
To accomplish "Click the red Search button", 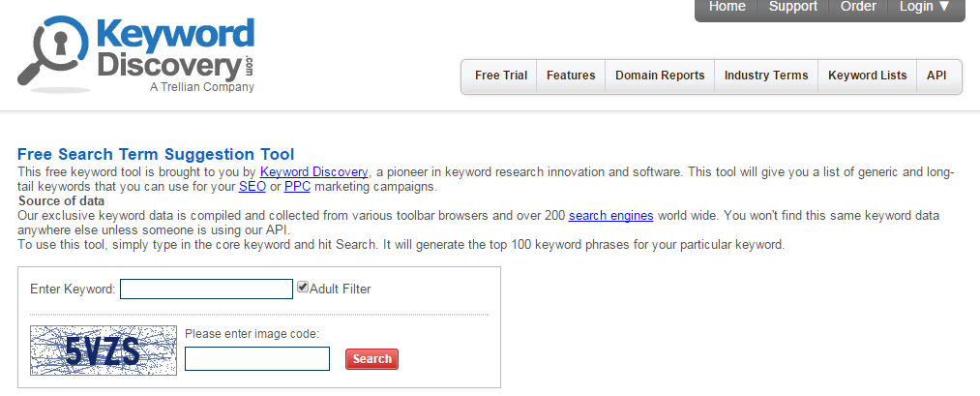I will click(x=371, y=359).
